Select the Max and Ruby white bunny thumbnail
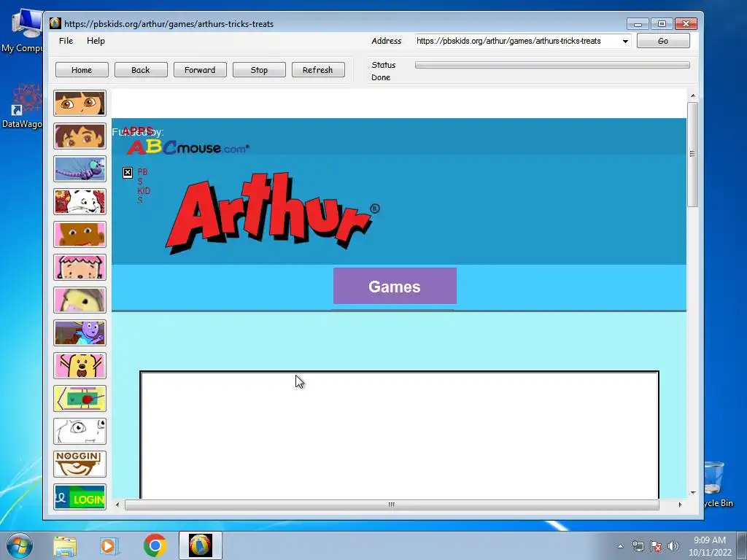747x560 pixels. point(80,201)
